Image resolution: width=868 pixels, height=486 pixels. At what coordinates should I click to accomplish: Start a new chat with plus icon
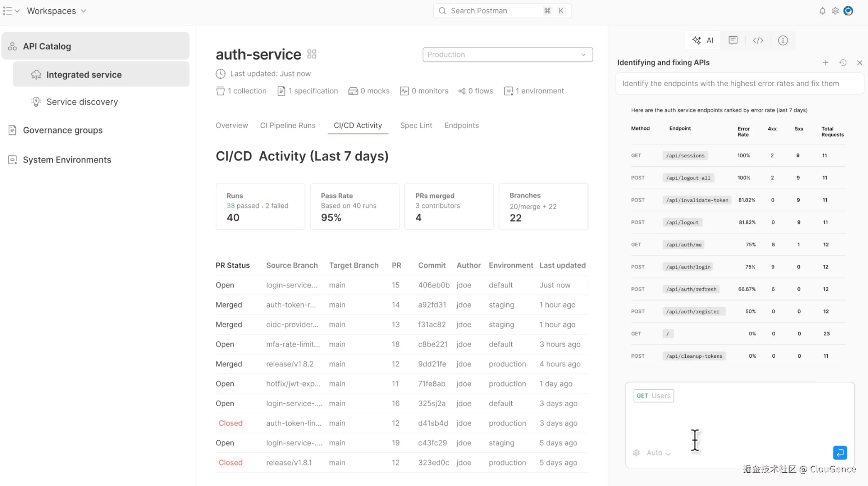click(x=826, y=63)
